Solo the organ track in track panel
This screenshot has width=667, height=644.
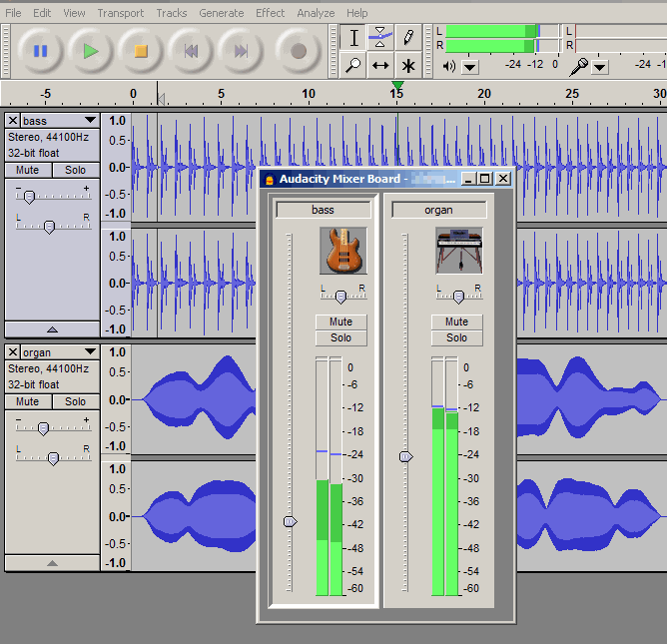(75, 401)
